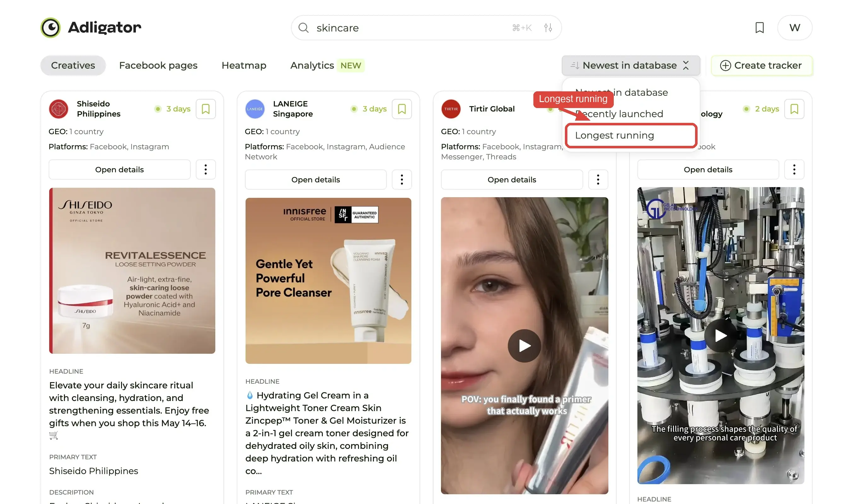Click the Adligator brand name
Viewport: 853px width, 504px height.
105,27
